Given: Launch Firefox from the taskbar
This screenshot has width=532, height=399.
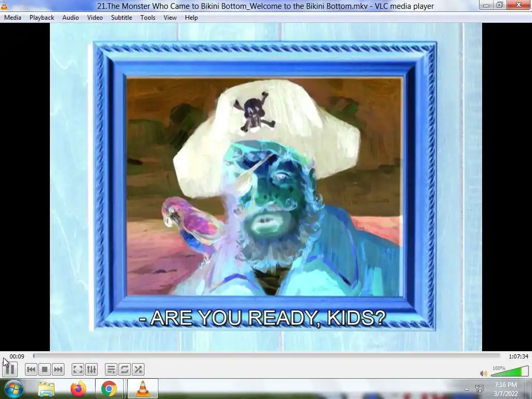Looking at the screenshot, I should (78, 389).
